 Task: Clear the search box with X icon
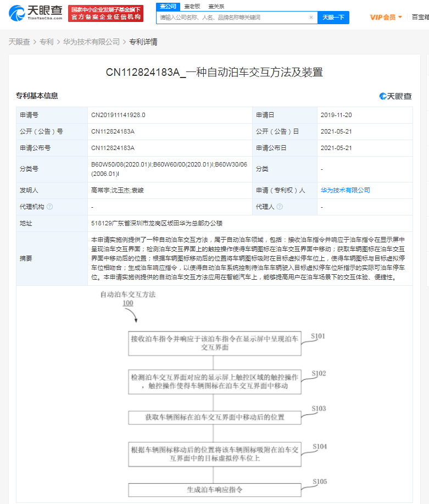(311, 18)
